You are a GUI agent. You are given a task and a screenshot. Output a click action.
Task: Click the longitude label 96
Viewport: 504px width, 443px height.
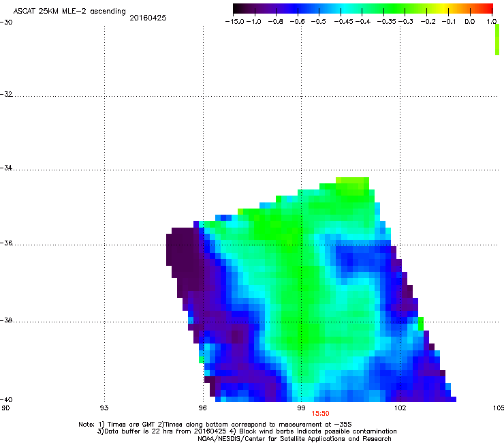tap(202, 408)
